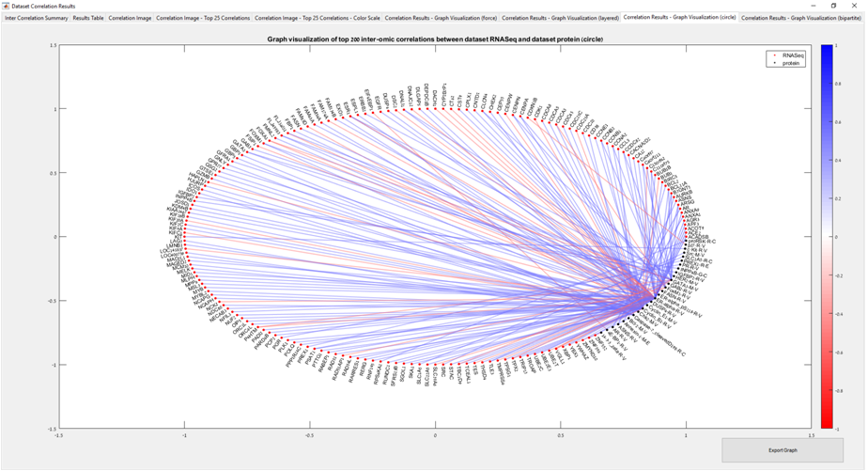
Task: Click the y-axis tick label -1
Action: (54, 365)
